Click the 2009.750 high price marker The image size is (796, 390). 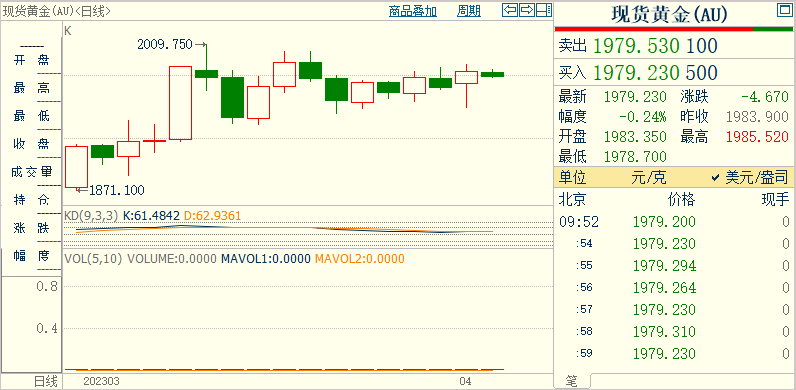click(165, 45)
